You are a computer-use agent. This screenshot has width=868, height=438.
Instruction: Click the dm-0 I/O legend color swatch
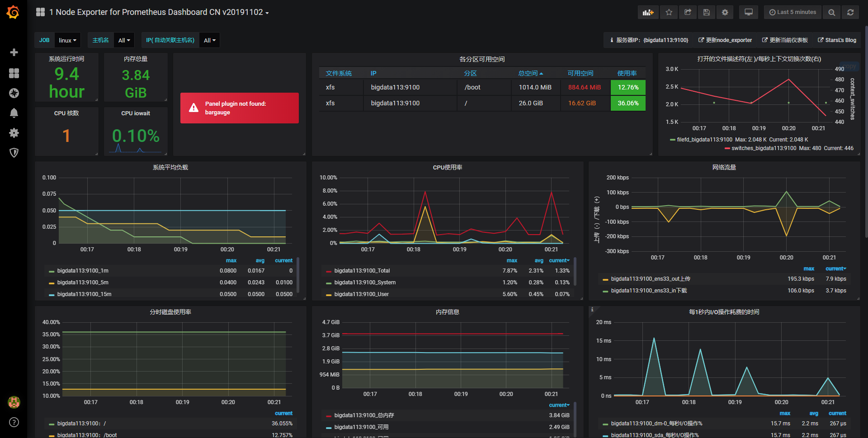tap(605, 424)
